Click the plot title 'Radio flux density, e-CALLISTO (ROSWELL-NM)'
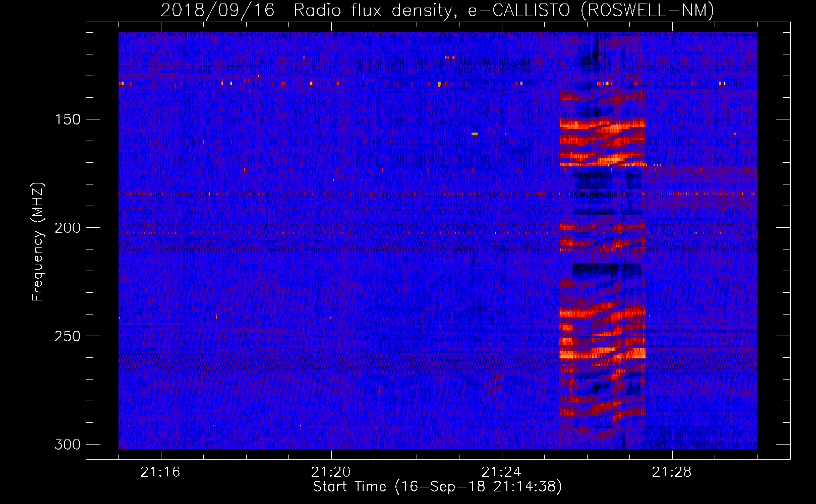This screenshot has height=504, width=816. coord(504,10)
